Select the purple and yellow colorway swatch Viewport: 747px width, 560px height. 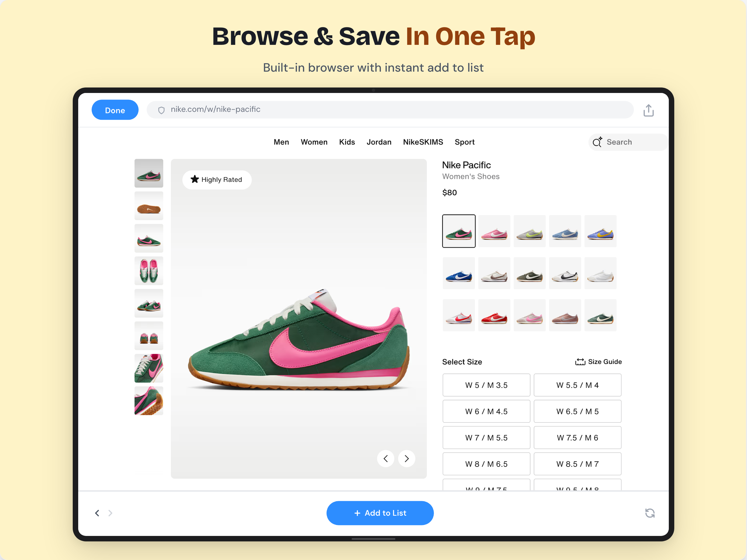[600, 231]
